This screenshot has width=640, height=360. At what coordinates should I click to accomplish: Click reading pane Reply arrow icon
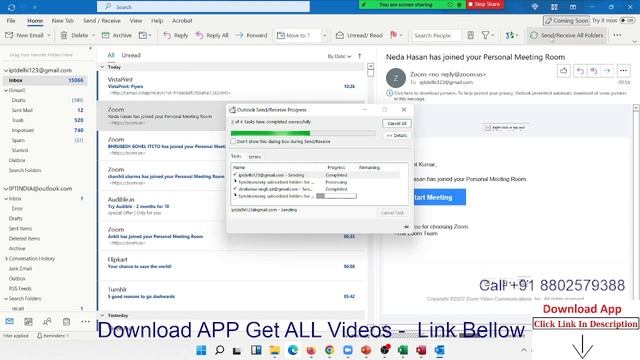coord(580,71)
